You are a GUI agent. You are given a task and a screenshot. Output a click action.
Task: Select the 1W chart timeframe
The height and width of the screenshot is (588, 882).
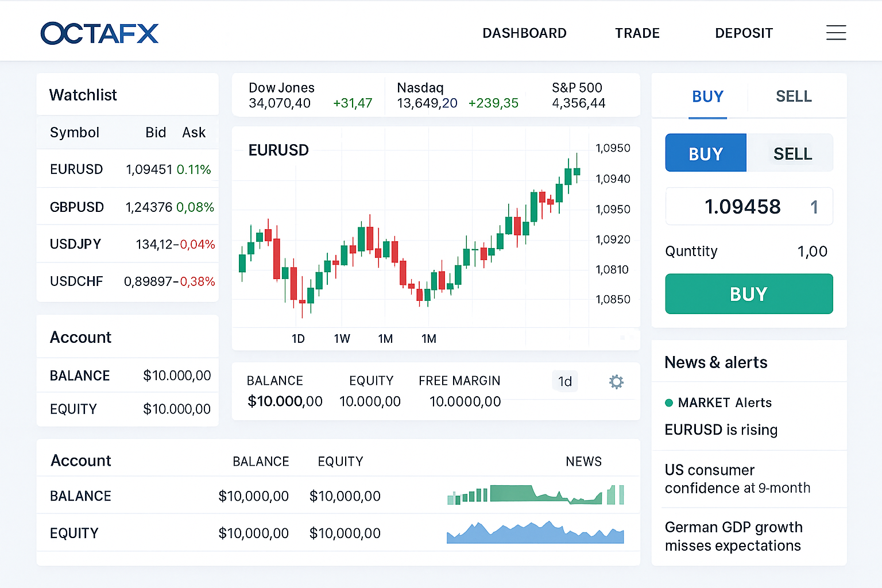pyautogui.click(x=342, y=339)
